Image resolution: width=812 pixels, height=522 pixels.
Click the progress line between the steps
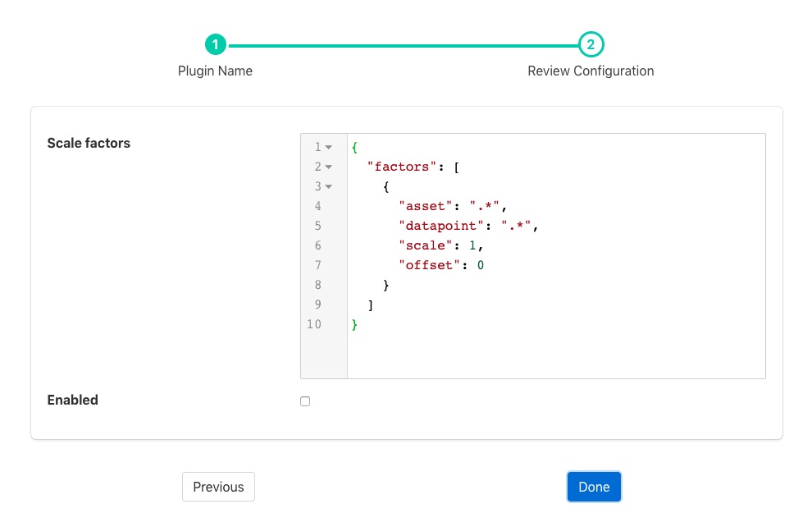pyautogui.click(x=402, y=44)
